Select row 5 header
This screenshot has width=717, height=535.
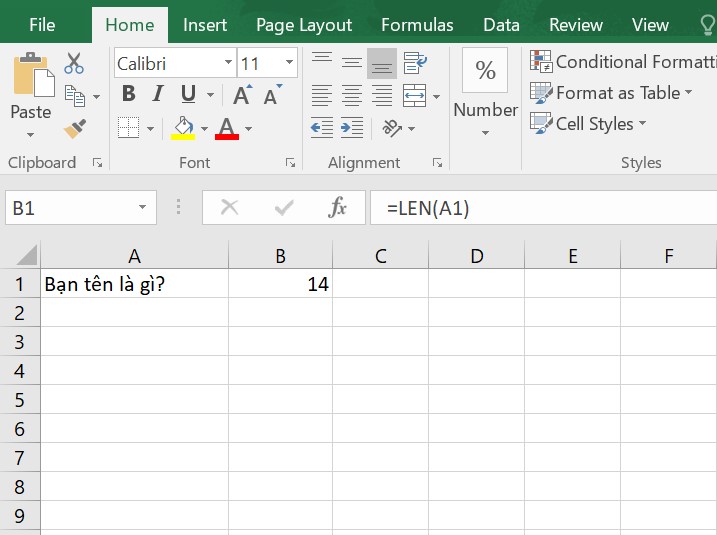[20, 400]
